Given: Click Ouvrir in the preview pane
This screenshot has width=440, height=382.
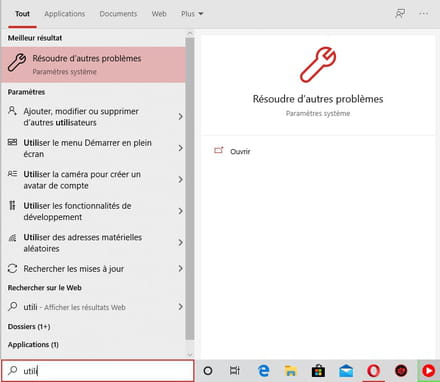Looking at the screenshot, I should click(x=240, y=152).
